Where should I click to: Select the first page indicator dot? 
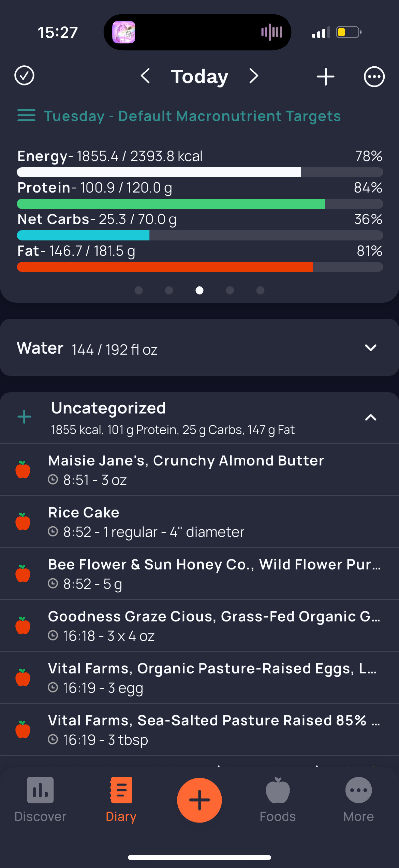pos(139,290)
